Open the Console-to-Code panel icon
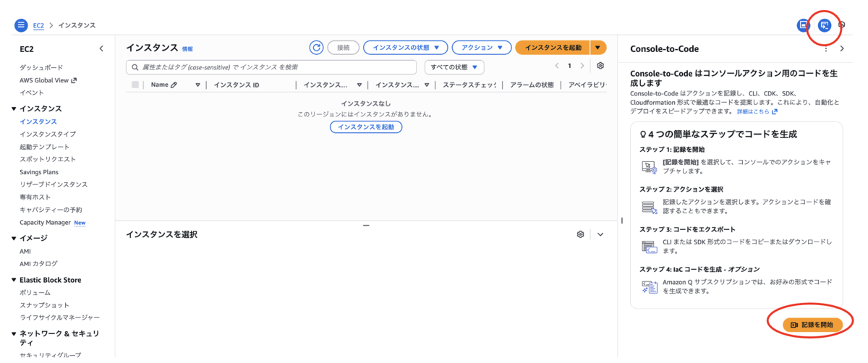 (x=824, y=25)
